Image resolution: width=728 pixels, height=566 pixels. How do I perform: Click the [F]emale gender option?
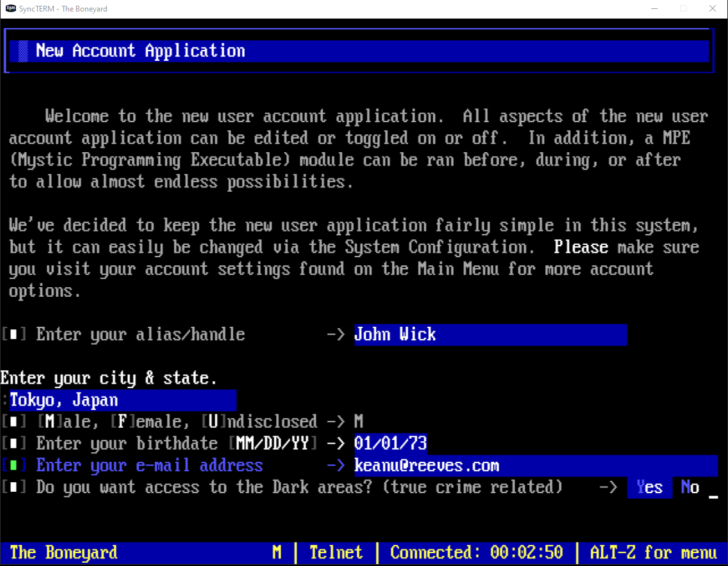(150, 422)
